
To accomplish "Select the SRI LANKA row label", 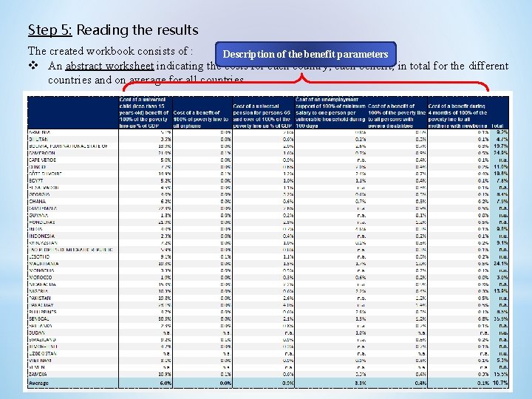I will coord(41,326).
